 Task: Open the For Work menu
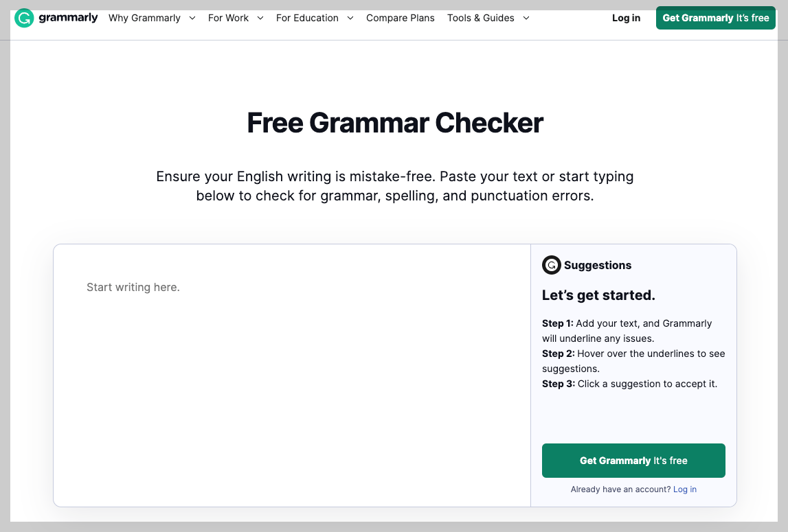click(x=228, y=18)
